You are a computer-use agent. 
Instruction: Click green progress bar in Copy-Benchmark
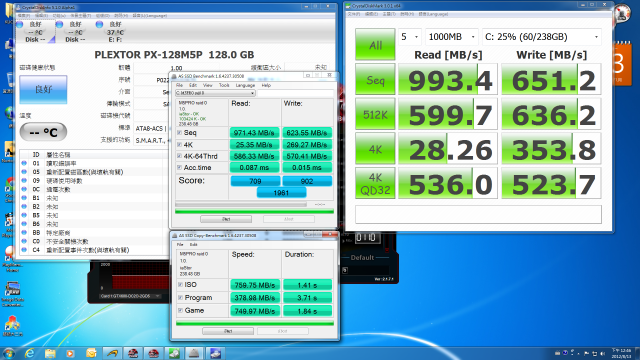(x=255, y=323)
